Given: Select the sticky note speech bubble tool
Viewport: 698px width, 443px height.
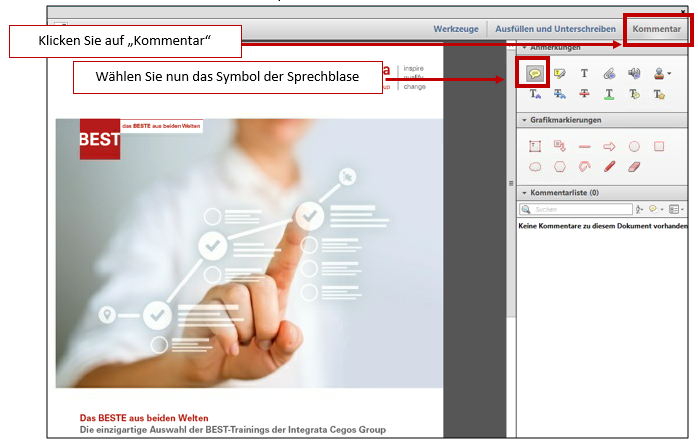Looking at the screenshot, I should 535,73.
